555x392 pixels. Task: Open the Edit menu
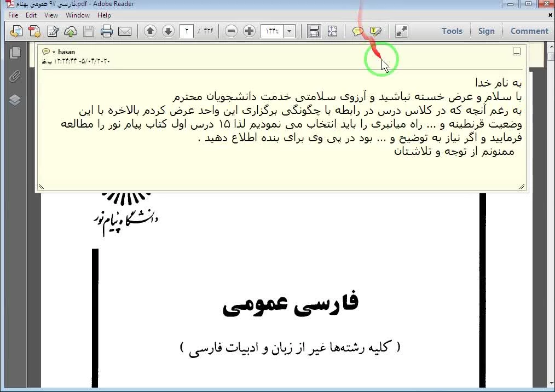pos(31,15)
